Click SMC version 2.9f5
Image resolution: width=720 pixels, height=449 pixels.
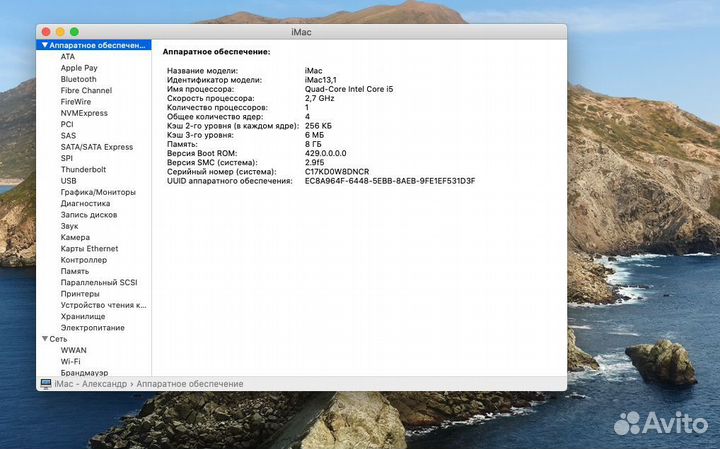pyautogui.click(x=315, y=163)
